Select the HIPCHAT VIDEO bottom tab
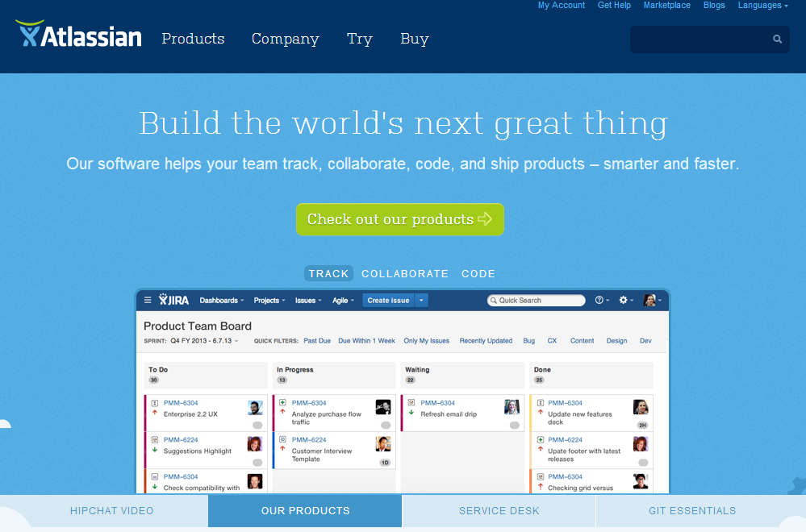Screen dimensions: 806x532 111,510
